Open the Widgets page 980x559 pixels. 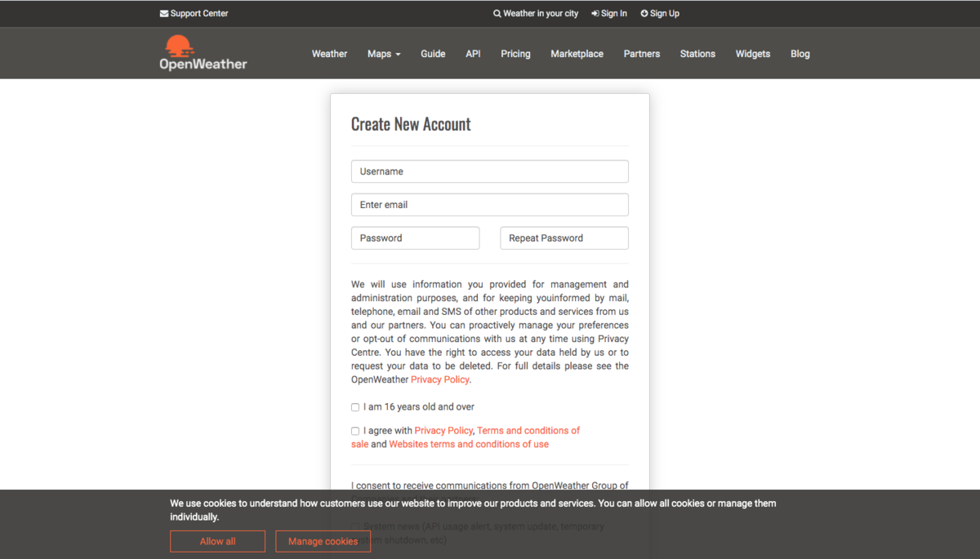coord(753,54)
